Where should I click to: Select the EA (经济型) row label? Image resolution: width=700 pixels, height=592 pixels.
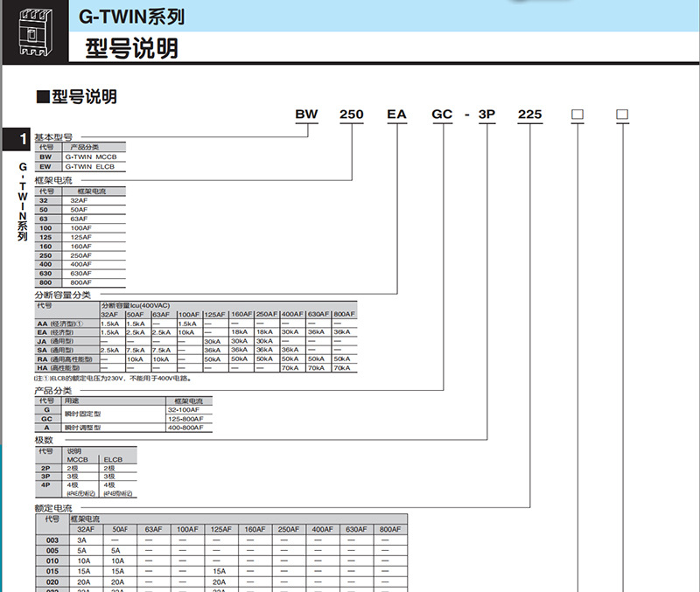click(x=55, y=332)
